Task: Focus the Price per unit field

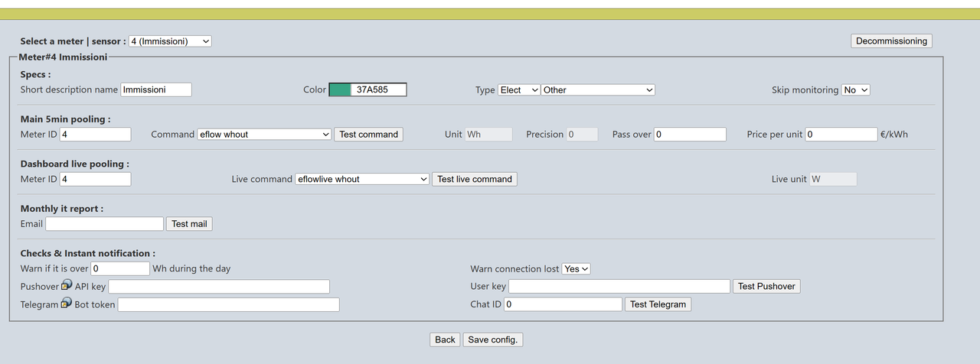Action: click(841, 134)
